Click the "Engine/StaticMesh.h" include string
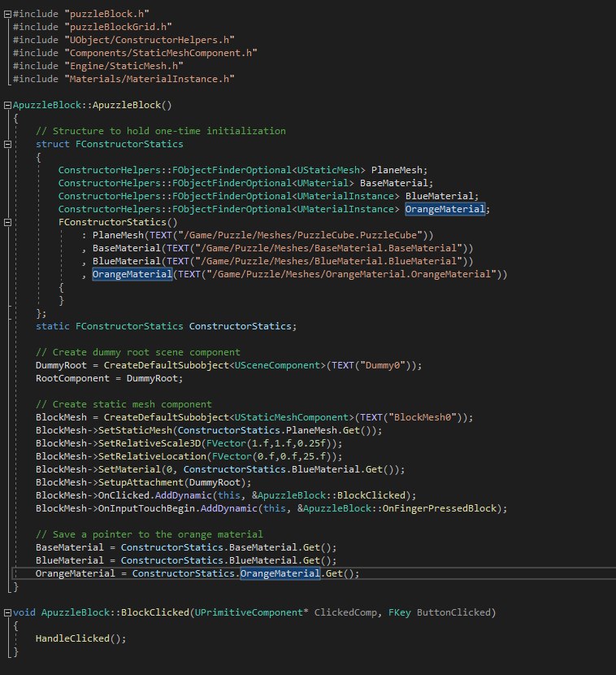This screenshot has width=616, height=675. [x=124, y=66]
